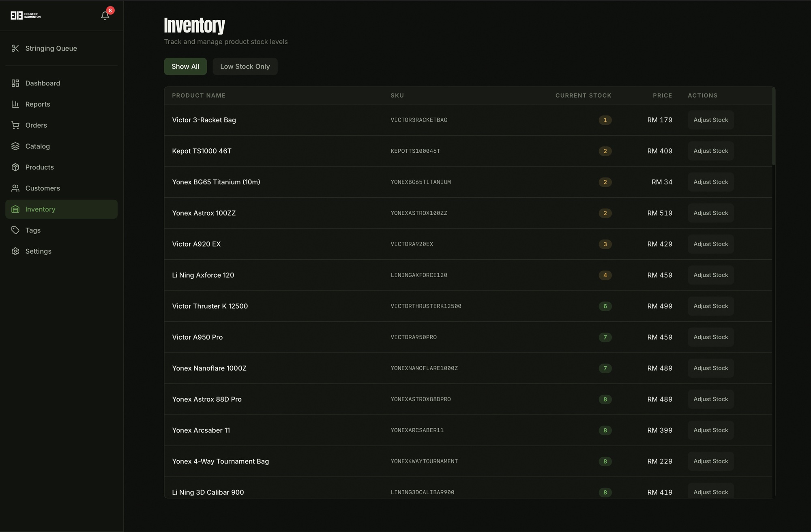Open the Customers section
The height and width of the screenshot is (532, 811).
coord(61,188)
